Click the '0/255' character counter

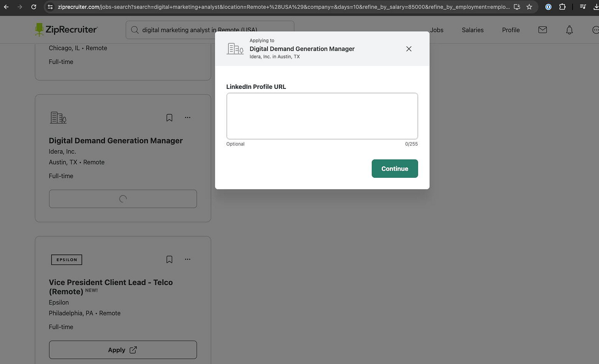tap(411, 144)
